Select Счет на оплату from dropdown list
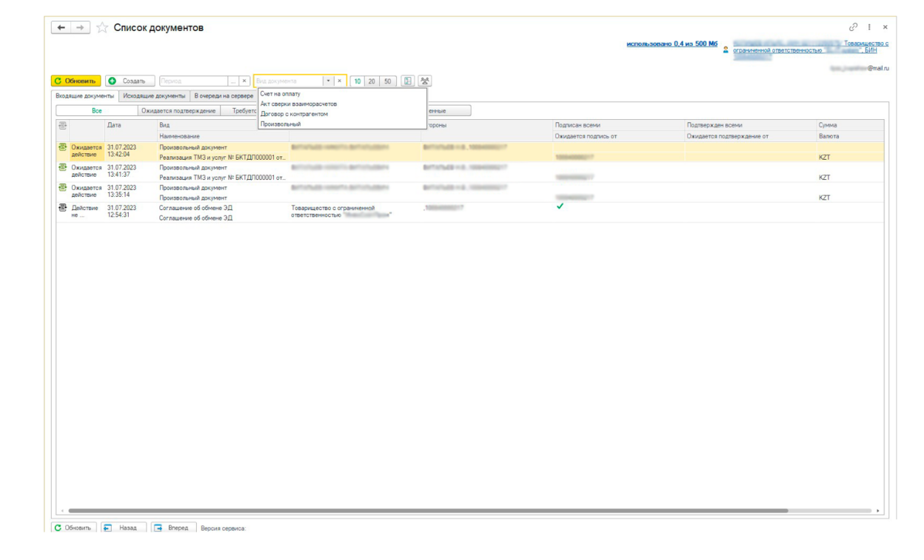 (x=281, y=94)
